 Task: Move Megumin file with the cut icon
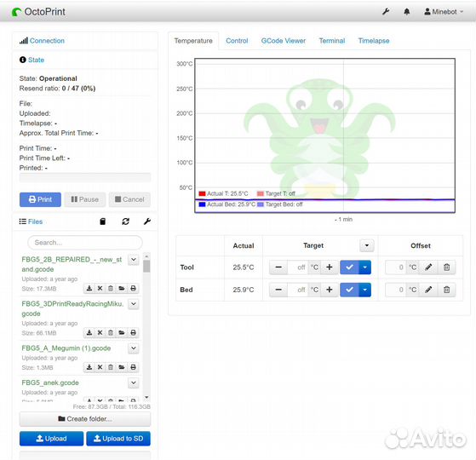(x=100, y=367)
